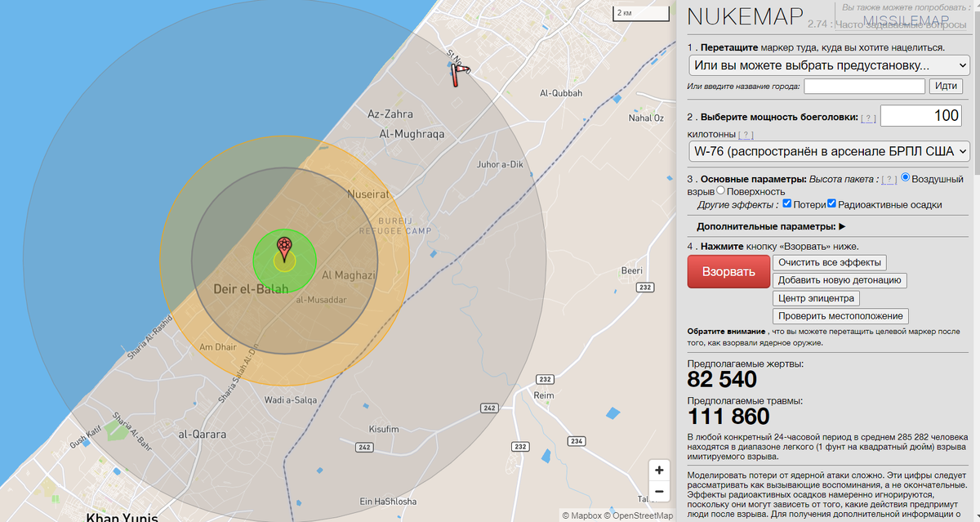Click the Nuseirat map label
The height and width of the screenshot is (522, 980).
coord(368,195)
